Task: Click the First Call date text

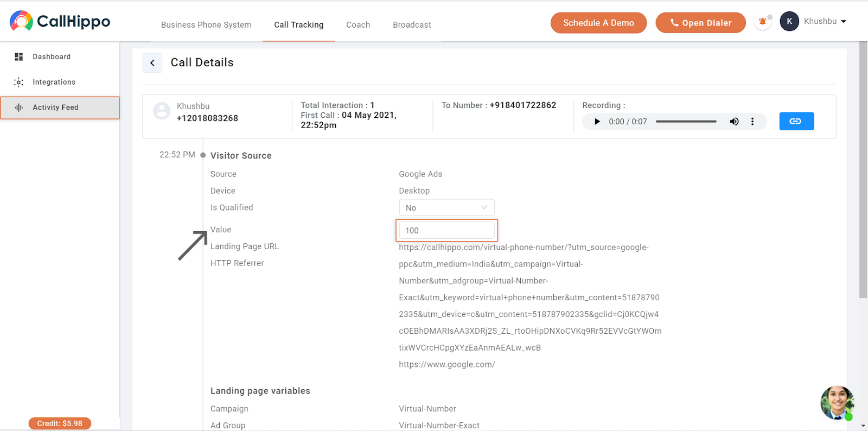Action: tap(348, 120)
